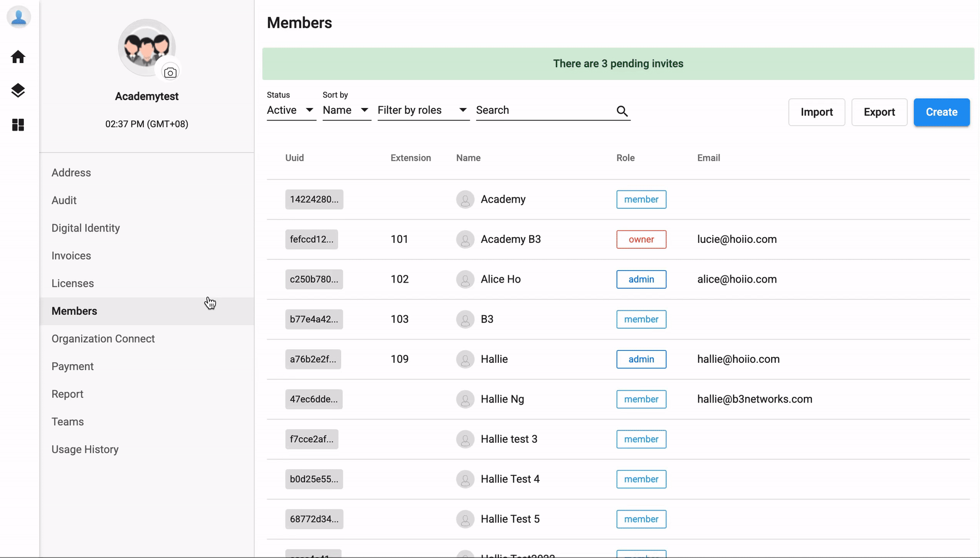980x558 pixels.
Task: Click the UUID chip c250b780...
Action: 314,280
